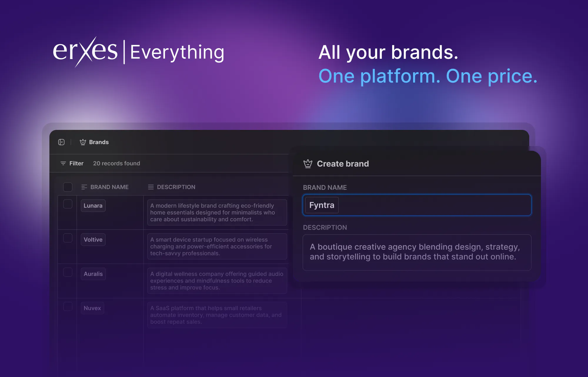
Task: Check the Nuvex row checkbox
Action: point(68,306)
